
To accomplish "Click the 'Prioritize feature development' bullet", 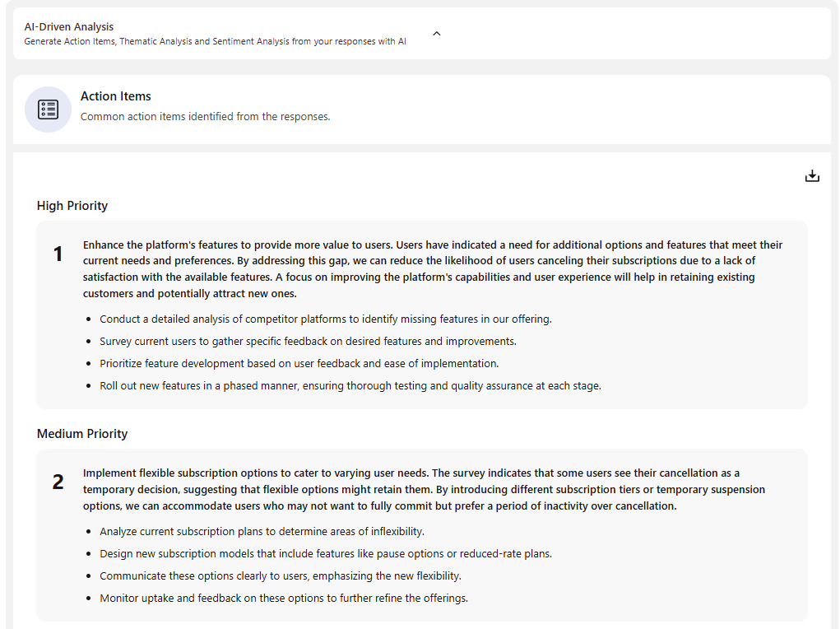I will point(299,363).
